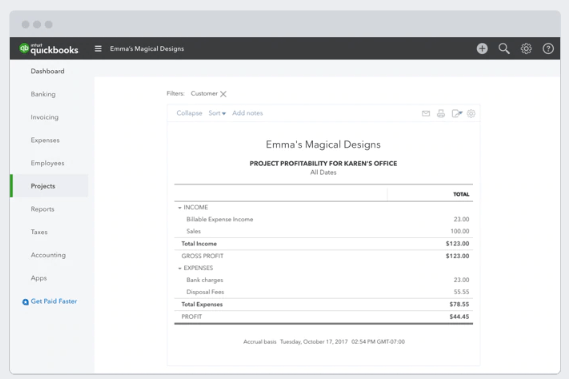This screenshot has width=569, height=379.
Task: Click the Total Income $123.00 amount
Action: (457, 244)
